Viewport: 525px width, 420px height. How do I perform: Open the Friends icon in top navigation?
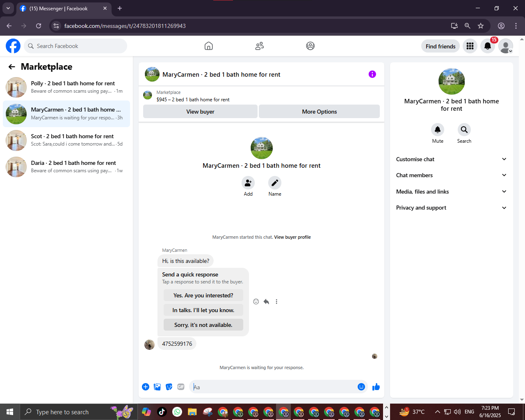pos(259,46)
